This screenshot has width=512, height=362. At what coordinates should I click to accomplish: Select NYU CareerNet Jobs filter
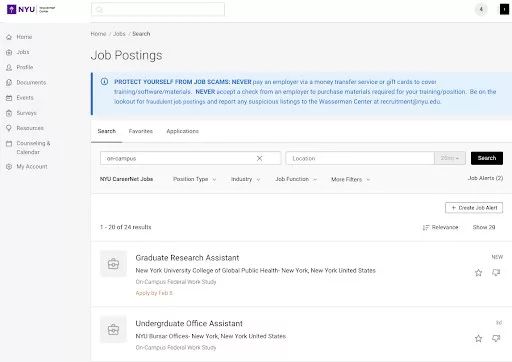pyautogui.click(x=126, y=179)
